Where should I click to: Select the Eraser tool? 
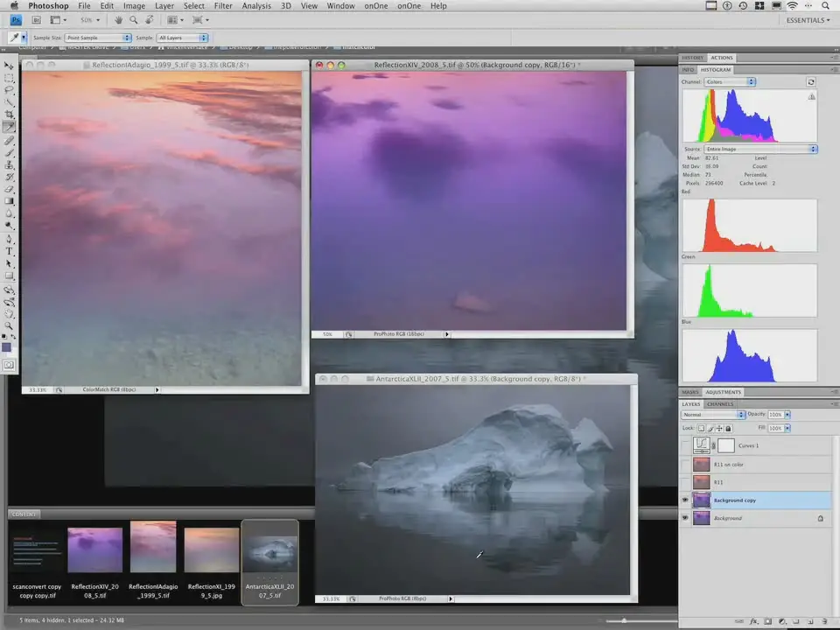click(x=9, y=189)
